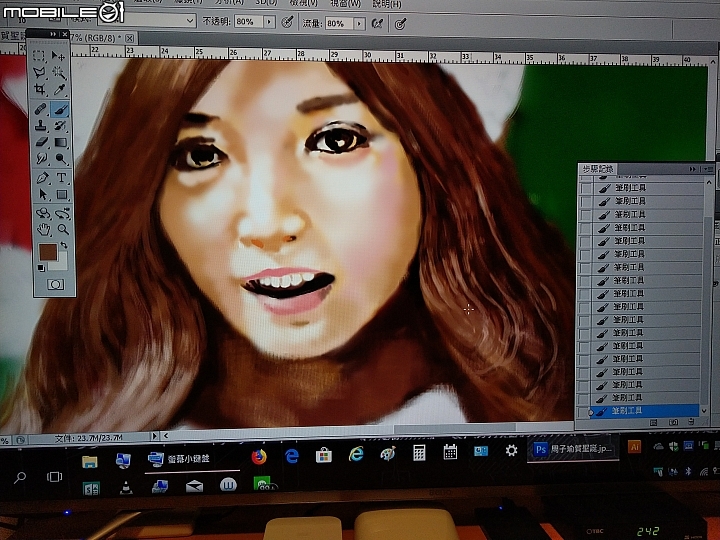Create a new snapshot in history panel

click(x=674, y=422)
